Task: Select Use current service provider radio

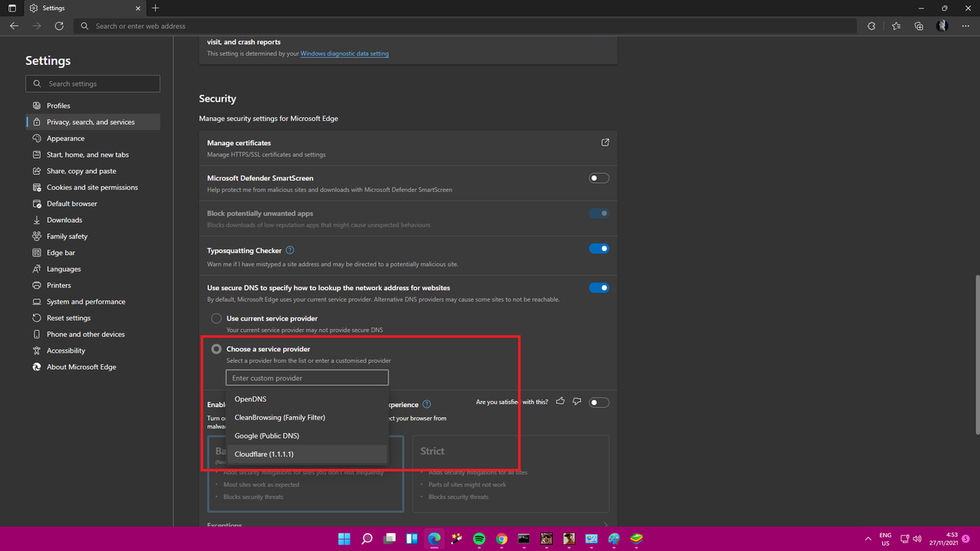Action: 217,318
